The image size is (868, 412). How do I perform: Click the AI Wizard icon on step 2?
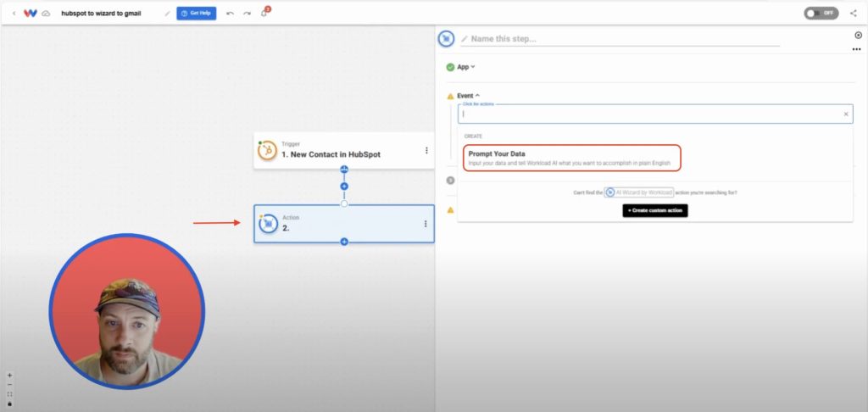tap(268, 224)
